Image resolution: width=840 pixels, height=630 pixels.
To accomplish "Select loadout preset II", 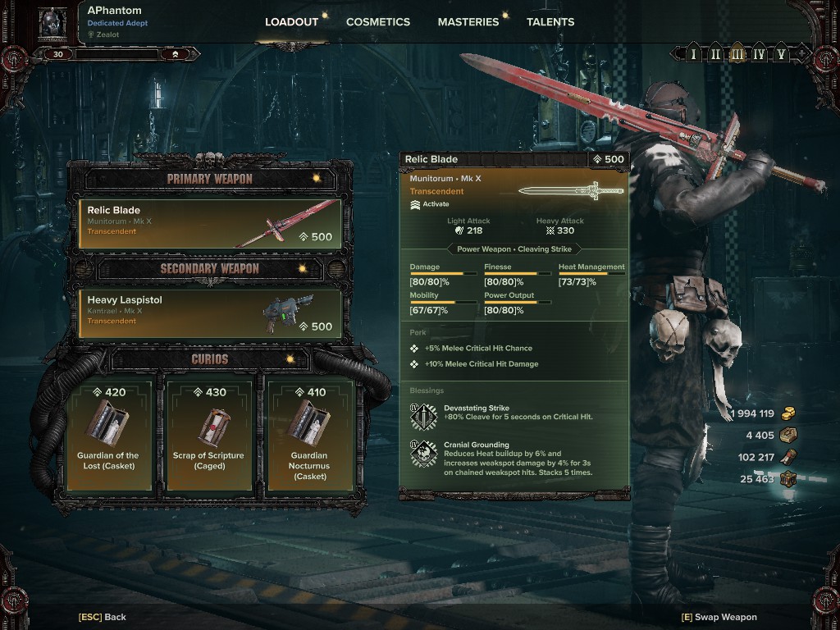I will [x=715, y=54].
